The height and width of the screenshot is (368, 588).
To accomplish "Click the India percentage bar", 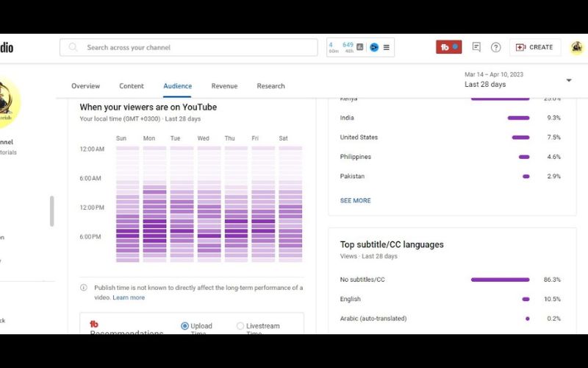I will click(519, 118).
